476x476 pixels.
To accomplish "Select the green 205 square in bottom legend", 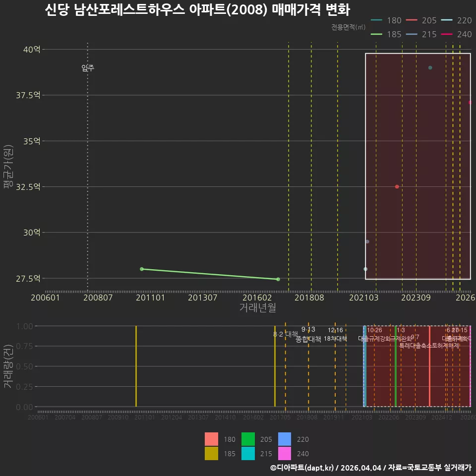I will click(x=248, y=439).
